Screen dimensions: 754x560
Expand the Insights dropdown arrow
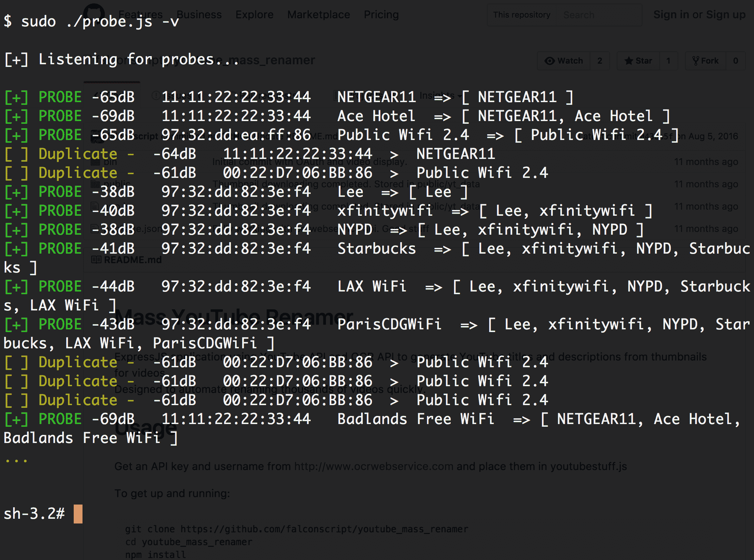[459, 96]
